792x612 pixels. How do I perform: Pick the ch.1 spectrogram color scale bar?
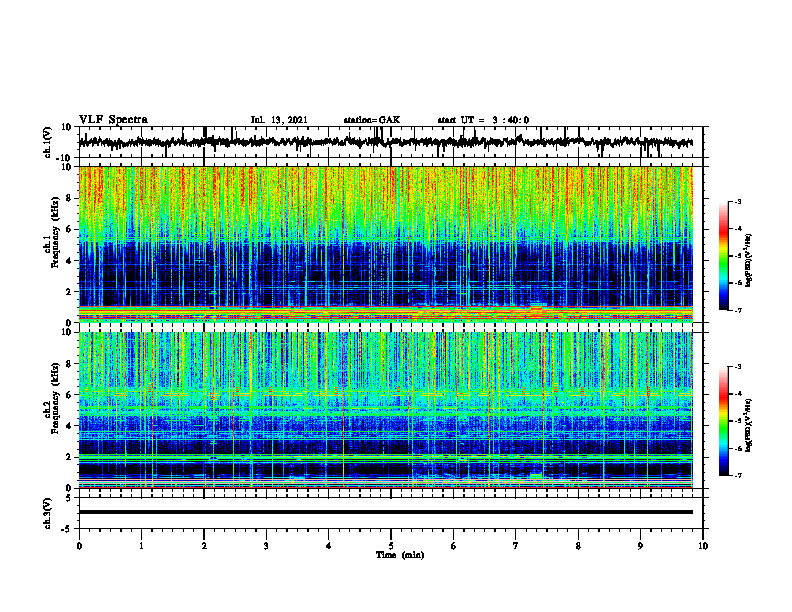[724, 256]
